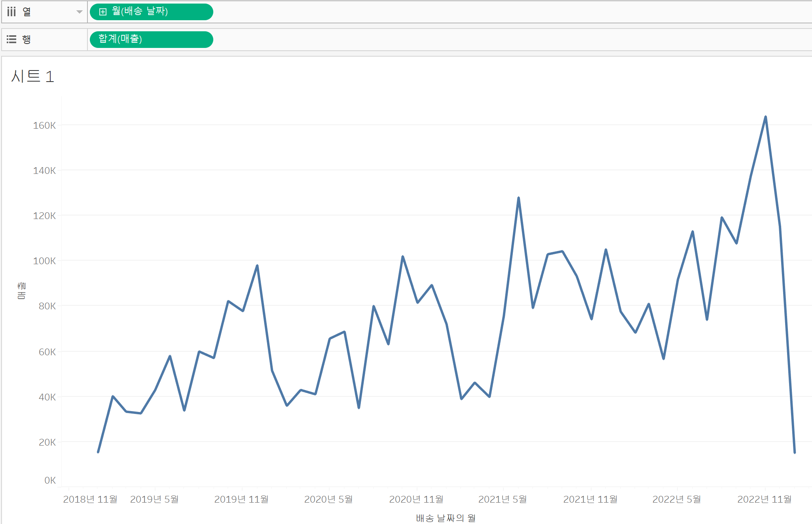Select the 합계(매출) pill
This screenshot has height=524, width=812.
pos(151,39)
